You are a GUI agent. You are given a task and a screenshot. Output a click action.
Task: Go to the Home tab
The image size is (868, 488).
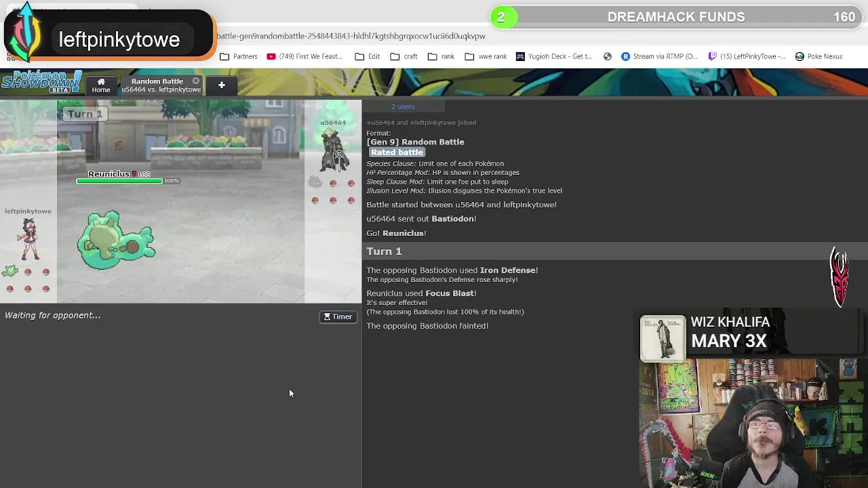[101, 85]
